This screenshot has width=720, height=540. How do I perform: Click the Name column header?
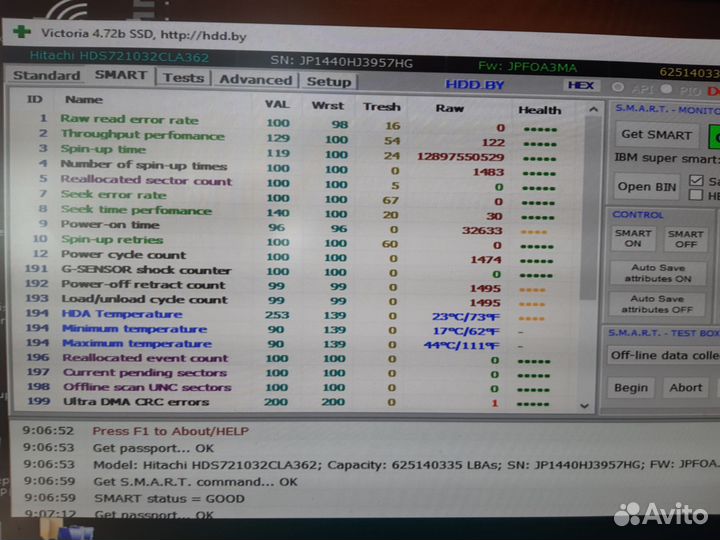84,99
